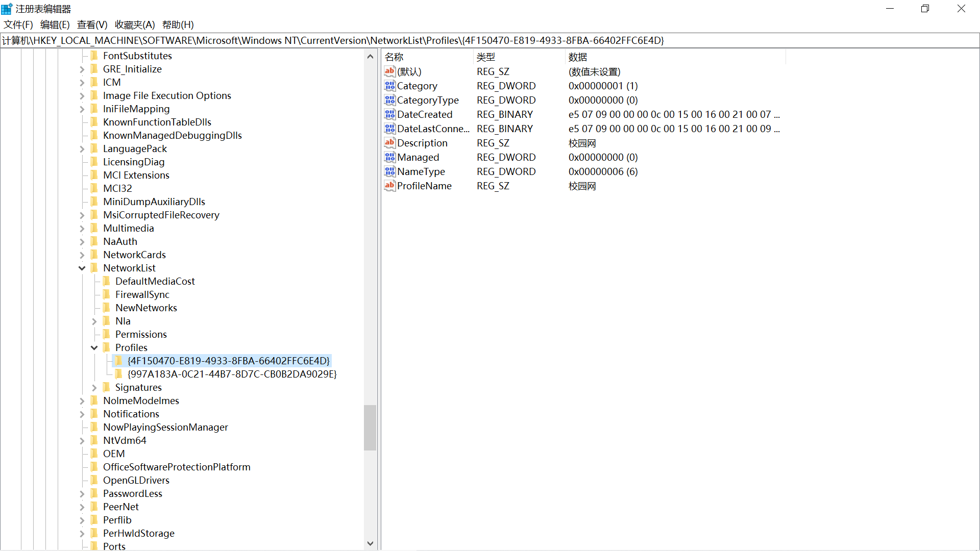
Task: Click the folder icon next to DefaultMediaCost
Action: click(x=107, y=281)
